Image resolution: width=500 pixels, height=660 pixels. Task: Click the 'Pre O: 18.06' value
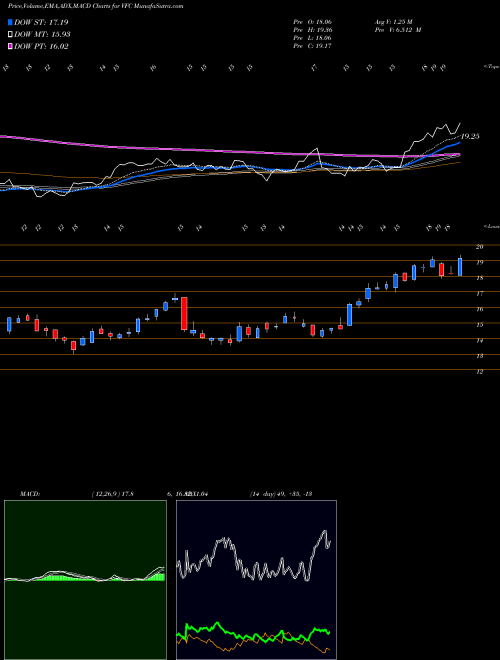coord(313,21)
